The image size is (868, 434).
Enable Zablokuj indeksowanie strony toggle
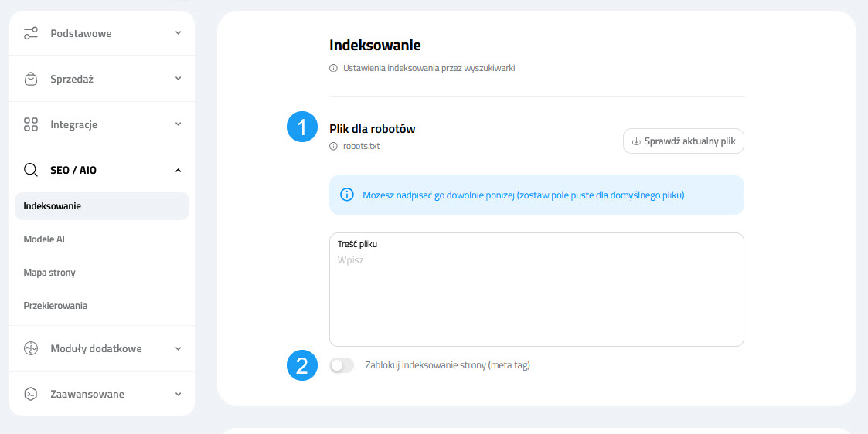[342, 365]
